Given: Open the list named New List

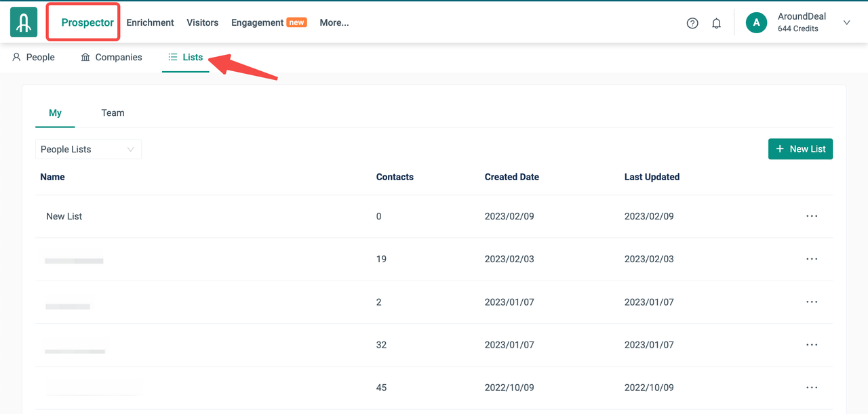Looking at the screenshot, I should 64,216.
